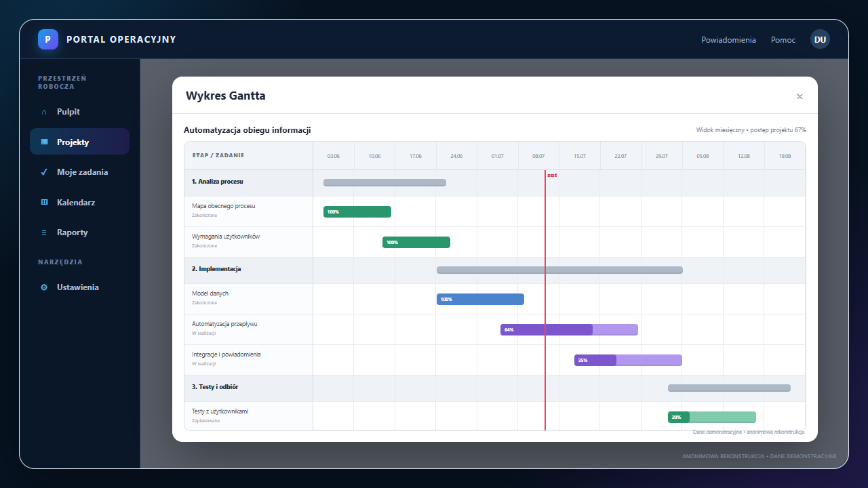Image resolution: width=868 pixels, height=488 pixels.
Task: Click the 03.06 date column header
Action: click(334, 156)
